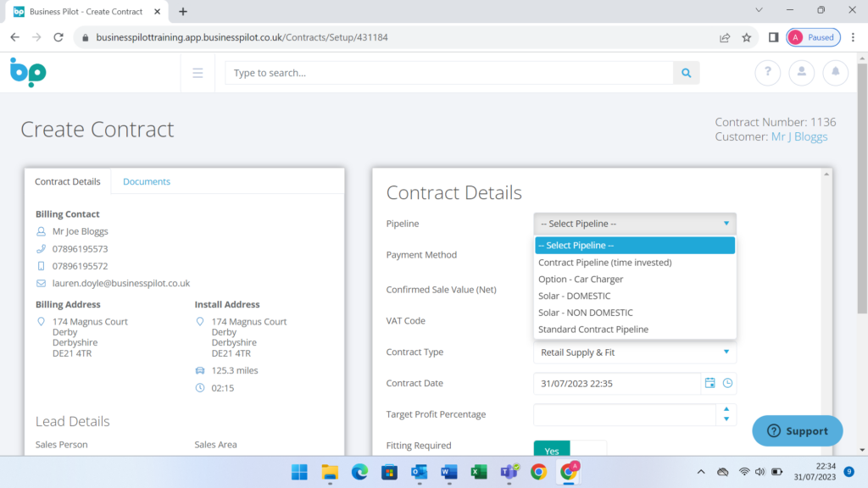Open Microsoft Excel from the taskbar
Screen dimensions: 868x488
point(478,472)
